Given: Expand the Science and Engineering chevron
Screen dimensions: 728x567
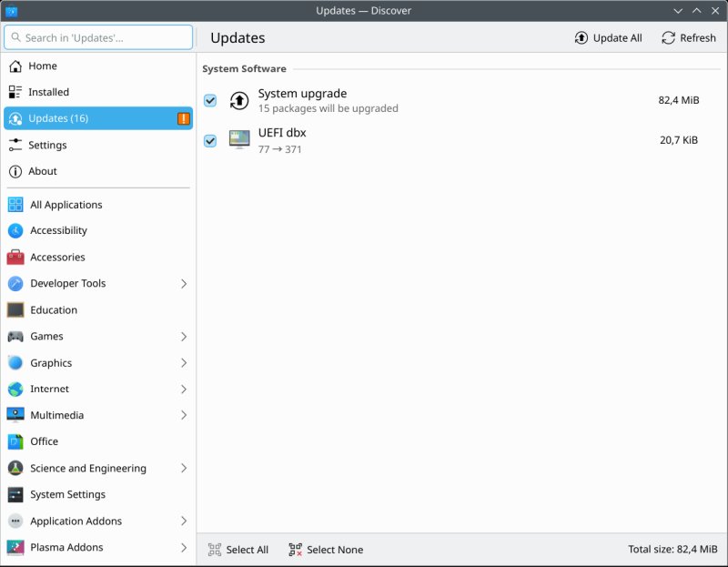Looking at the screenshot, I should click(183, 468).
